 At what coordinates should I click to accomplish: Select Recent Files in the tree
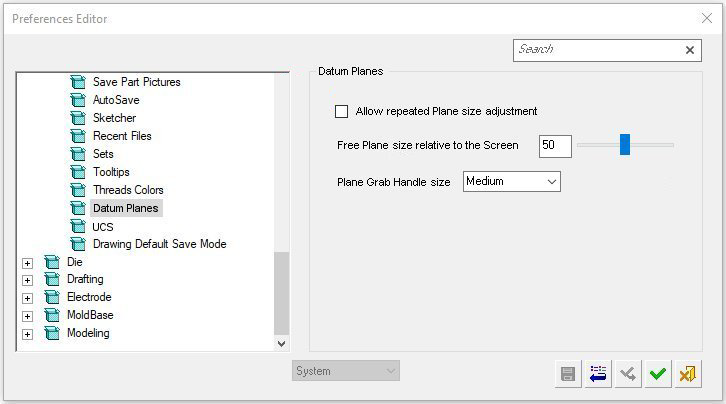click(122, 136)
